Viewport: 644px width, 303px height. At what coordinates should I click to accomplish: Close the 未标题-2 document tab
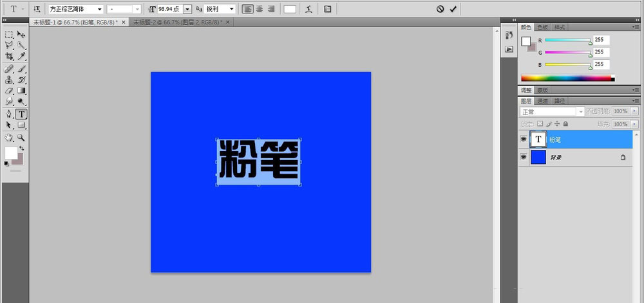(x=228, y=22)
